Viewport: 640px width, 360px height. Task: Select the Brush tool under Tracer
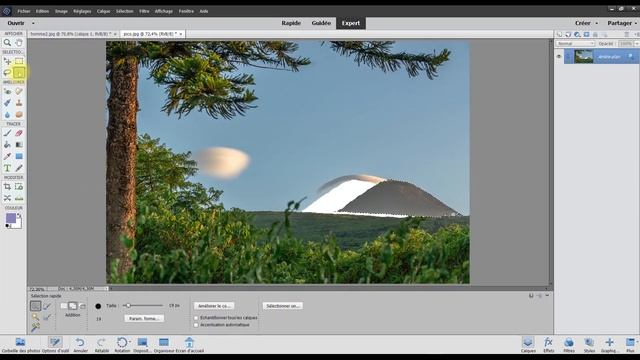coord(7,133)
